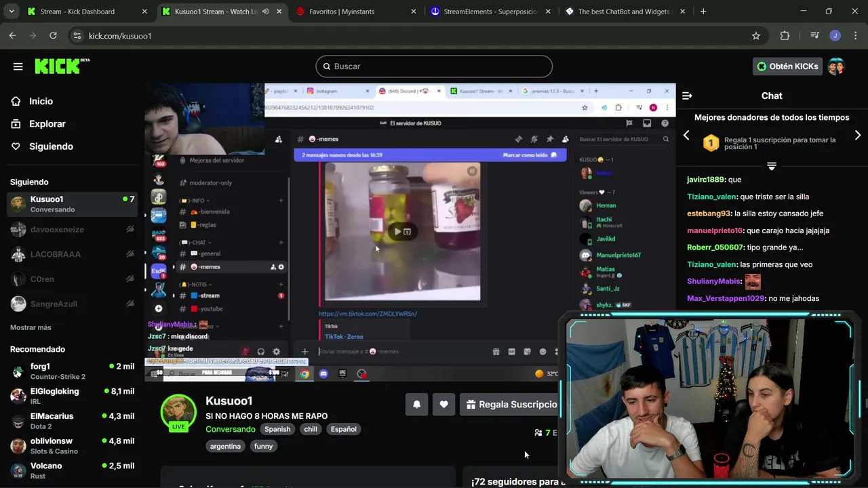This screenshot has height=488, width=868.
Task: Open offline channel LACOBRAAA
Action: (72, 254)
